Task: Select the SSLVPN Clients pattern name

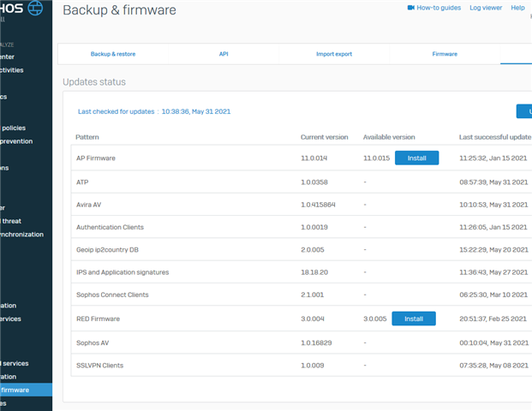Action: pyautogui.click(x=99, y=366)
